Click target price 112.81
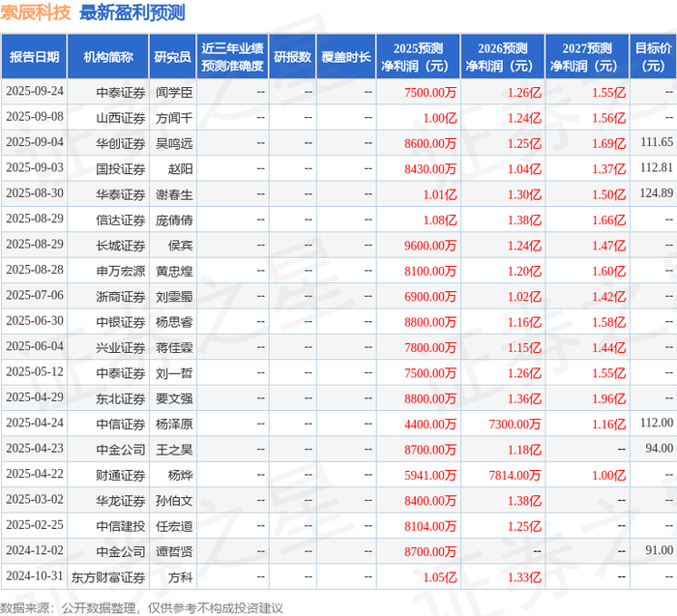 tap(657, 167)
